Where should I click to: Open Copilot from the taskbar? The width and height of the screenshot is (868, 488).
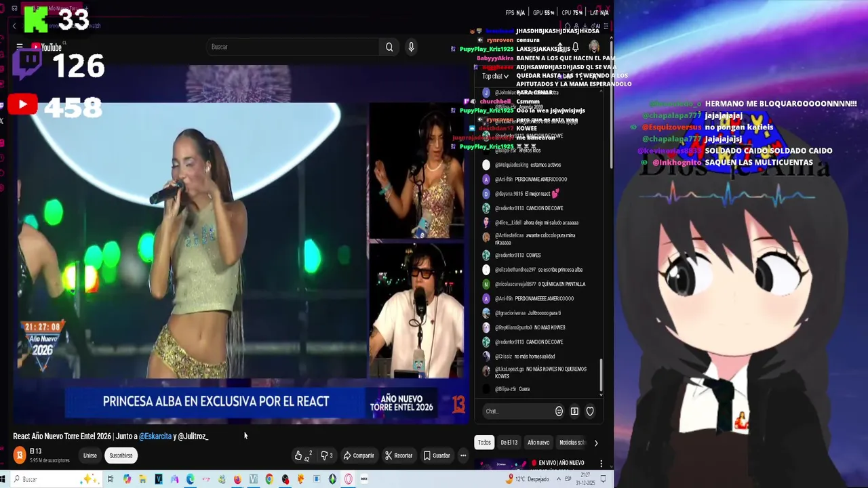[x=127, y=479]
